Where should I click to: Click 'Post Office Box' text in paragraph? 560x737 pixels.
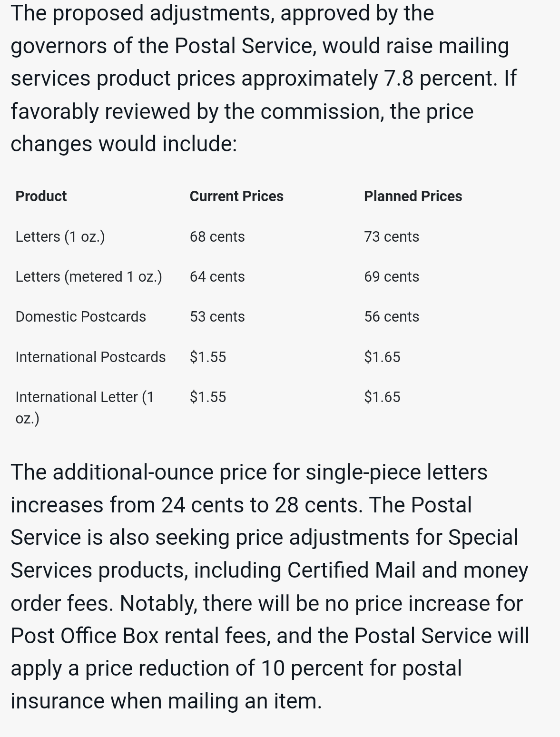click(x=85, y=636)
